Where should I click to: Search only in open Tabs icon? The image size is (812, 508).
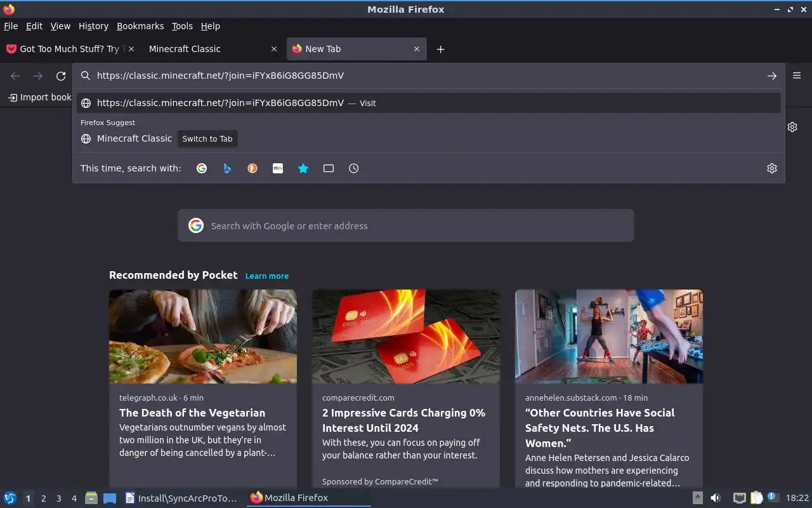(x=329, y=168)
